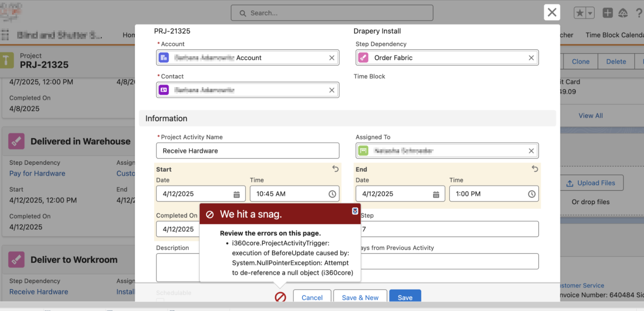The height and width of the screenshot is (311, 644).
Task: Click the global Search box
Action: pyautogui.click(x=332, y=13)
